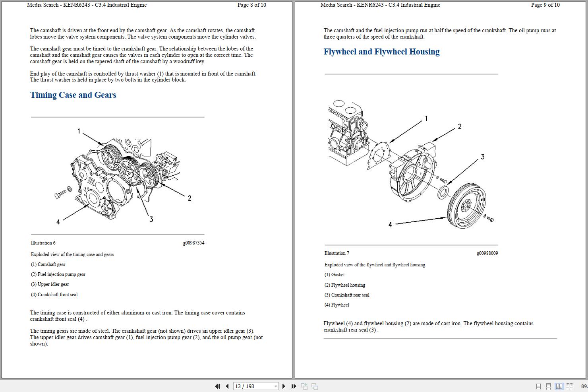Click the g00987354 illustration reference
588x392 pixels.
pyautogui.click(x=193, y=243)
